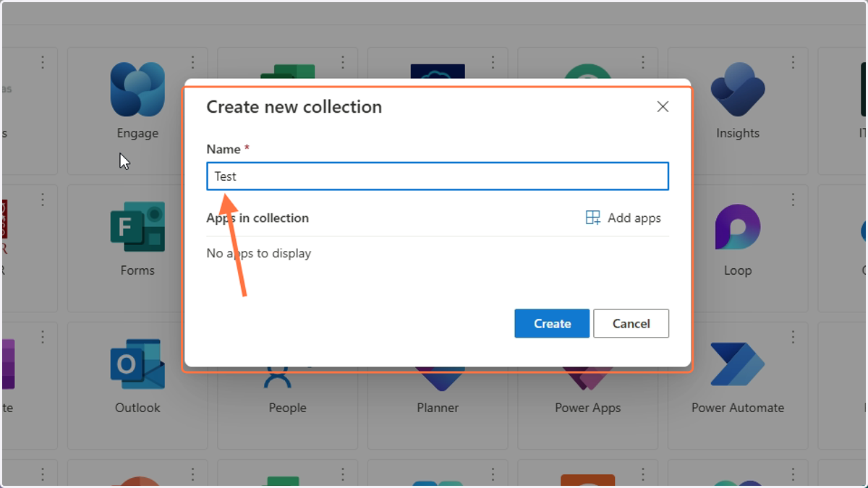The image size is (868, 488).
Task: Click the Create button
Action: 552,323
